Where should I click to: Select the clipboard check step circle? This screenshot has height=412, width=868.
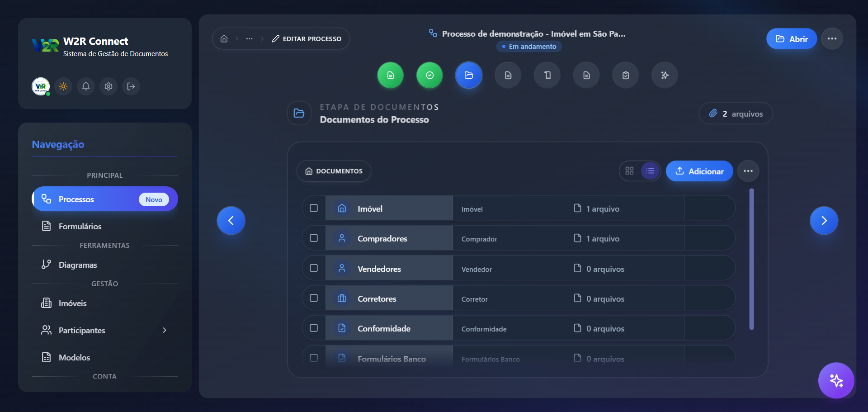click(x=626, y=76)
